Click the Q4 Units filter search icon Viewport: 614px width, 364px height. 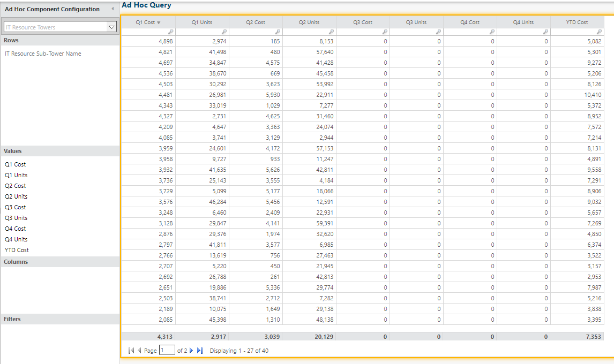coord(546,32)
